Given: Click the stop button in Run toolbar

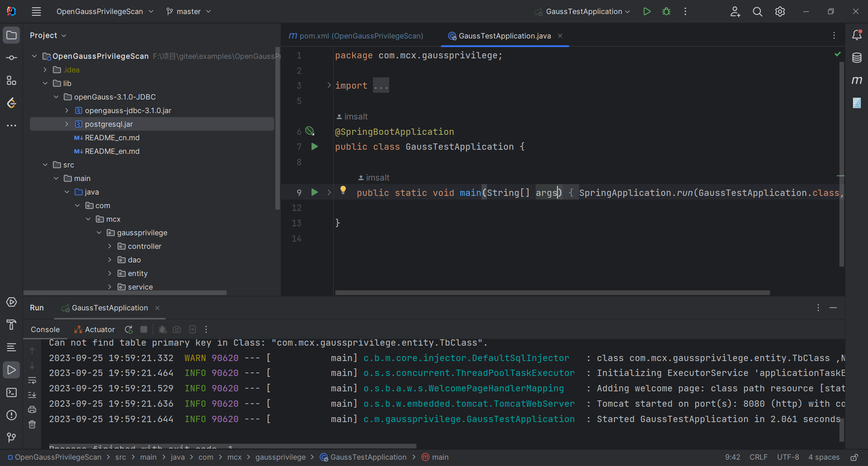Looking at the screenshot, I should click(x=144, y=330).
